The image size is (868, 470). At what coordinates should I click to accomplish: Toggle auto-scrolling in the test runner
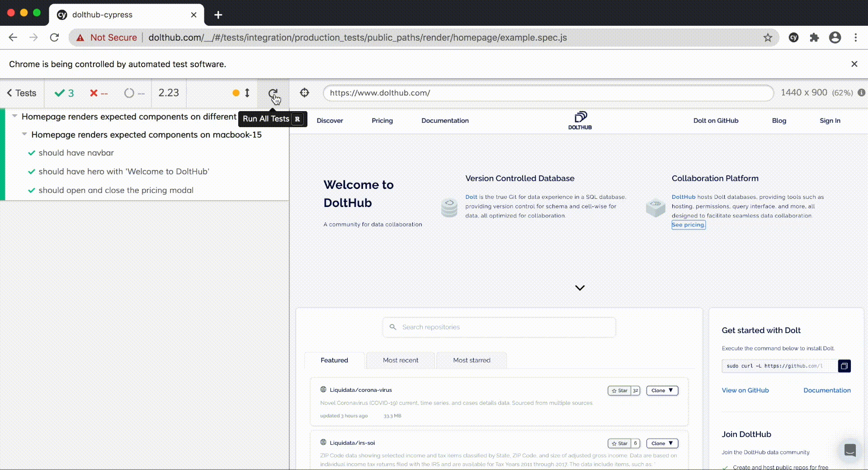[246, 93]
